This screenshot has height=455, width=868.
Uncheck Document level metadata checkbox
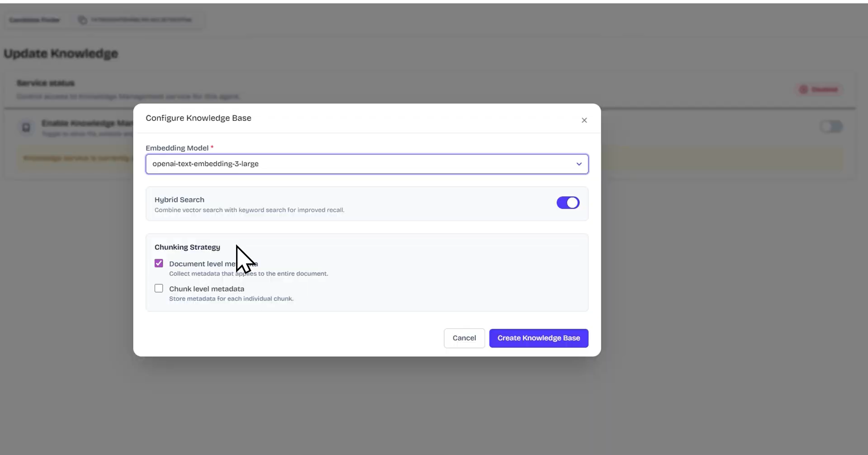pos(159,263)
